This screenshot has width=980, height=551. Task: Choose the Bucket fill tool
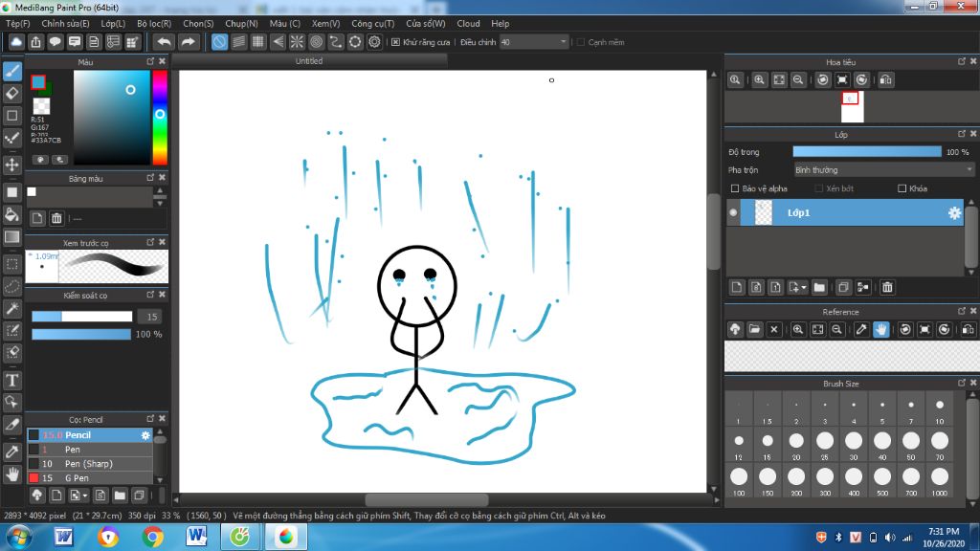[12, 215]
